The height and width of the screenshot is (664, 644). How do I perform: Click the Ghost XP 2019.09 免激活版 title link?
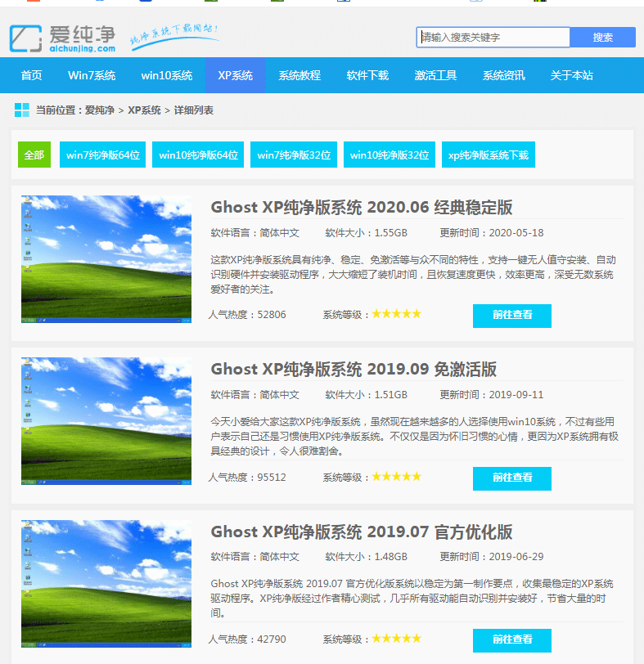click(354, 369)
